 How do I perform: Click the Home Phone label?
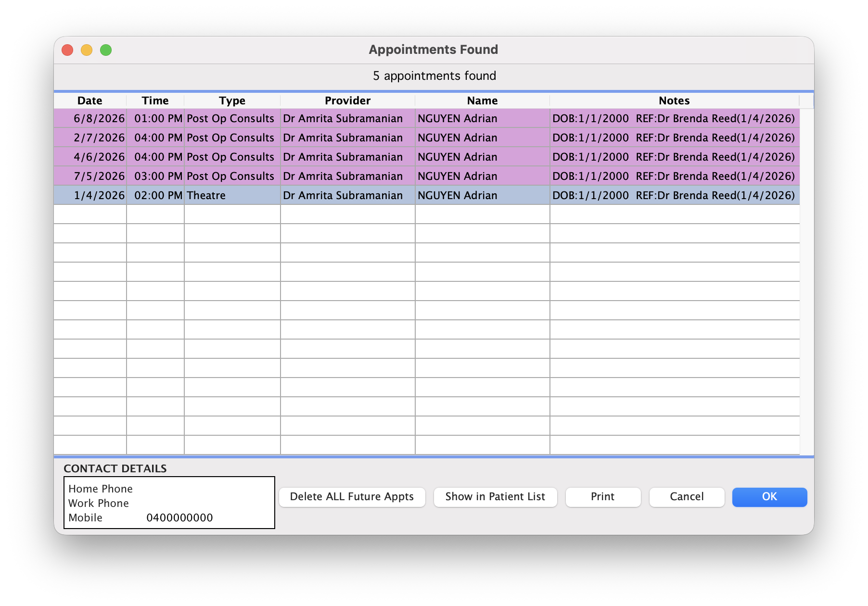(101, 489)
